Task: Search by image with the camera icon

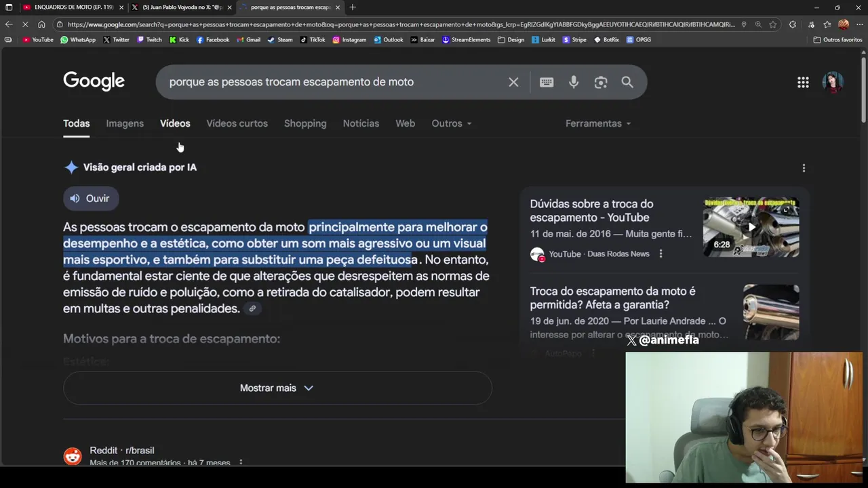Action: [601, 82]
